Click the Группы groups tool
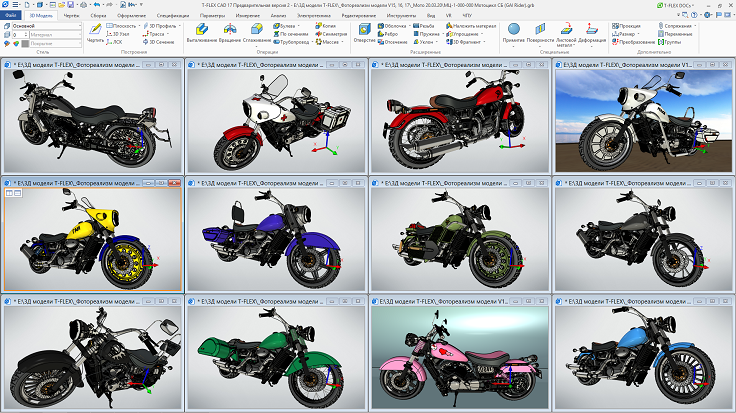736x413 pixels. [x=669, y=42]
